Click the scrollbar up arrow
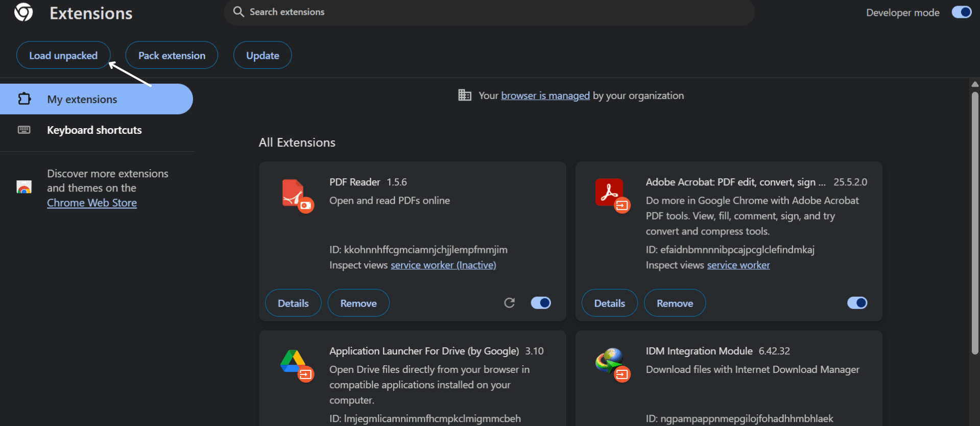980x426 pixels. [x=975, y=84]
